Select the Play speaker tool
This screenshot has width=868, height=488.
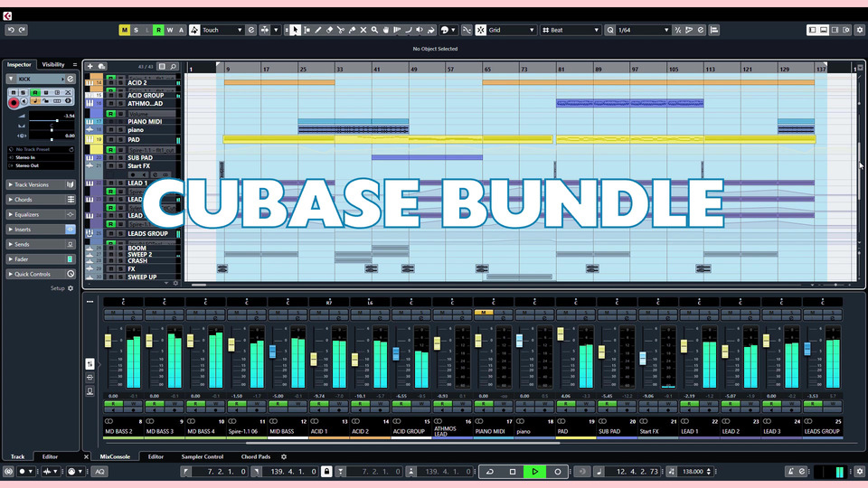click(420, 30)
